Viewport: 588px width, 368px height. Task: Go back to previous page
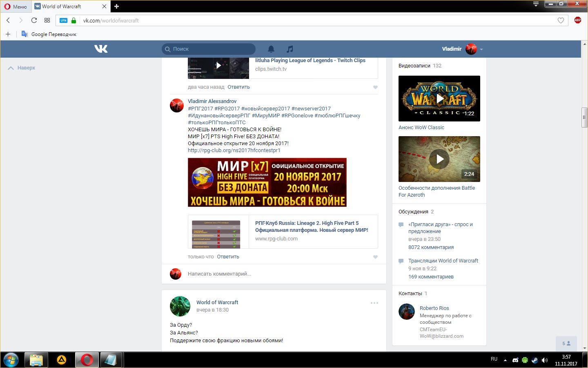point(8,20)
